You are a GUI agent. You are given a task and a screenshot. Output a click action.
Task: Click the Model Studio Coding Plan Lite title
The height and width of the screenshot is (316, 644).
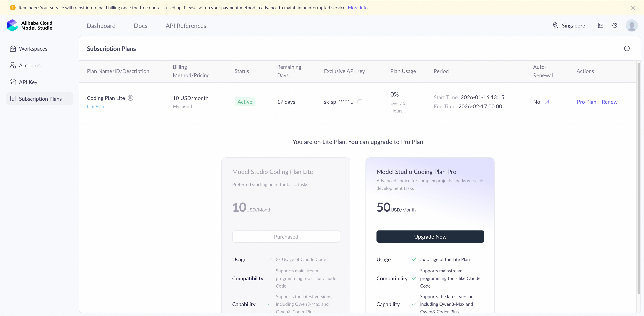[272, 172]
